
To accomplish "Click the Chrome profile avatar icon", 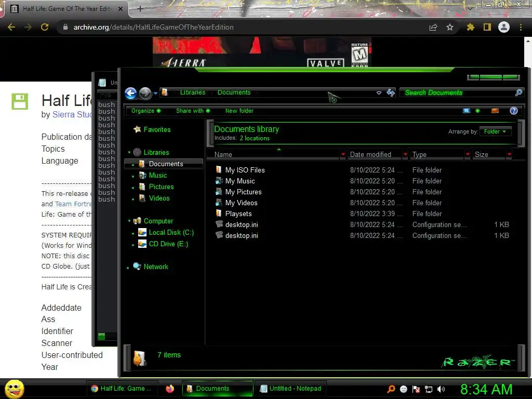I will coord(504,27).
